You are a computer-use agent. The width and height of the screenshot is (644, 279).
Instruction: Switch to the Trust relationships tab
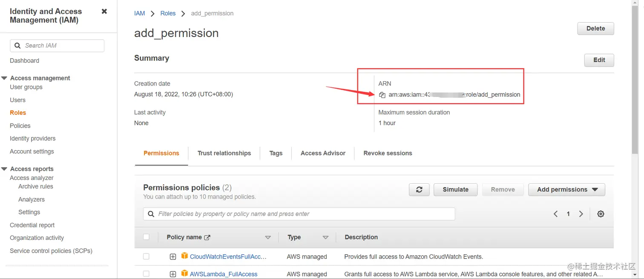(x=224, y=153)
